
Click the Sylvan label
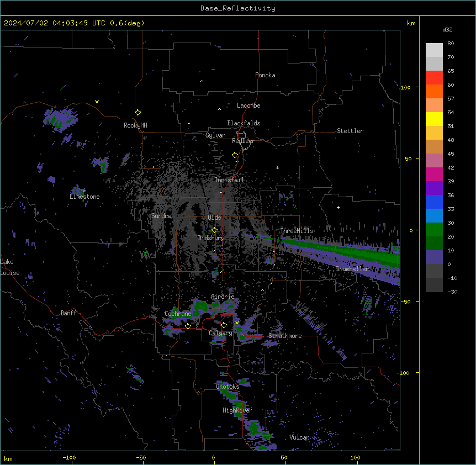(215, 135)
